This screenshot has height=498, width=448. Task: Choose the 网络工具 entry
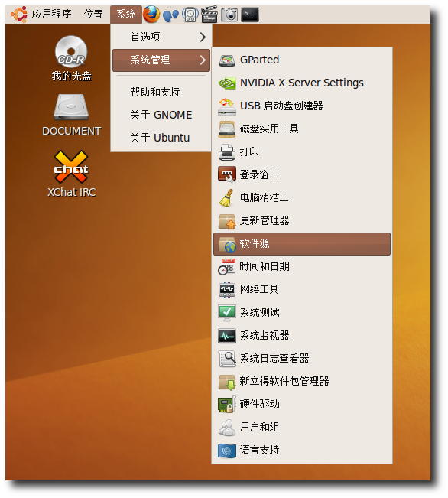pos(302,289)
